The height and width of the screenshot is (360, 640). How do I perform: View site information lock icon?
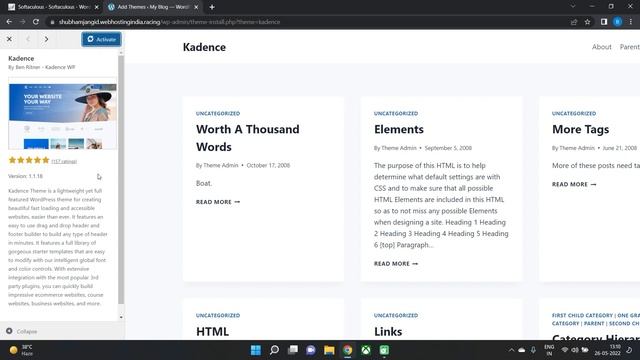click(52, 22)
